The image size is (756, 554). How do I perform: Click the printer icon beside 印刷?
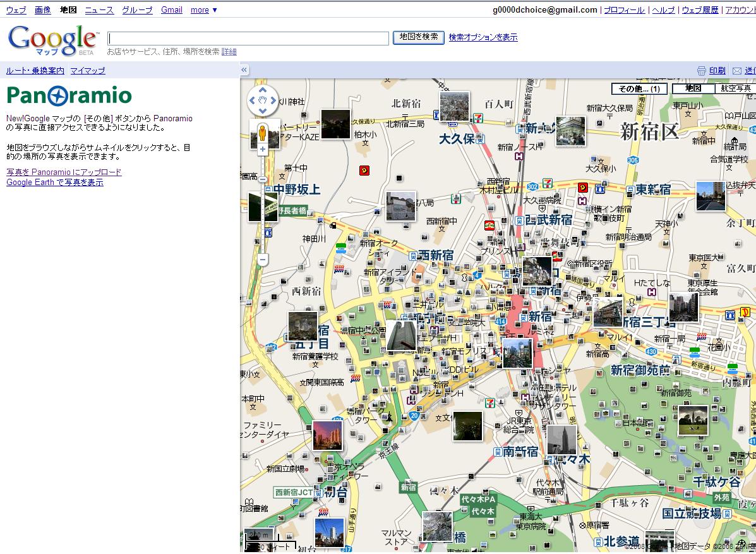[702, 71]
